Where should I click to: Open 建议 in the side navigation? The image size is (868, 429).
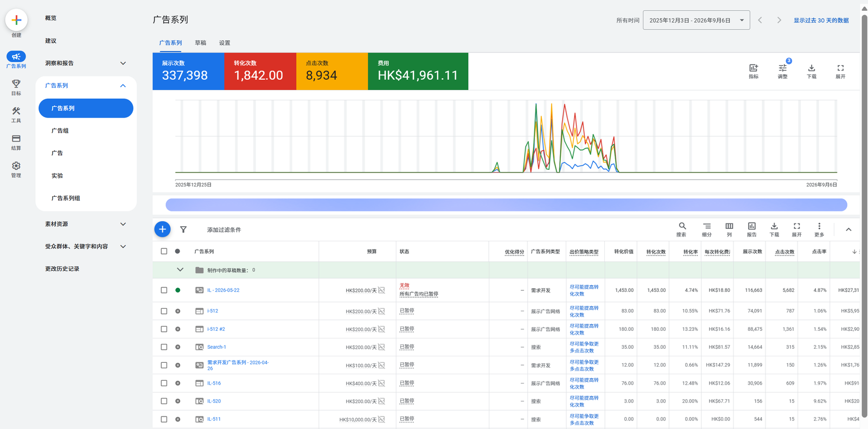coord(51,41)
